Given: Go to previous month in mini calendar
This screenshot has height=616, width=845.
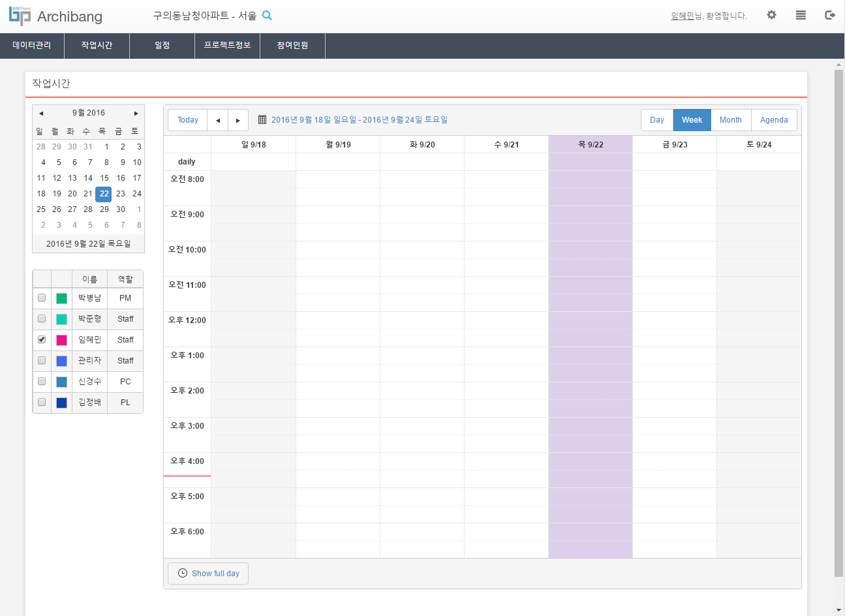Looking at the screenshot, I should point(41,113).
